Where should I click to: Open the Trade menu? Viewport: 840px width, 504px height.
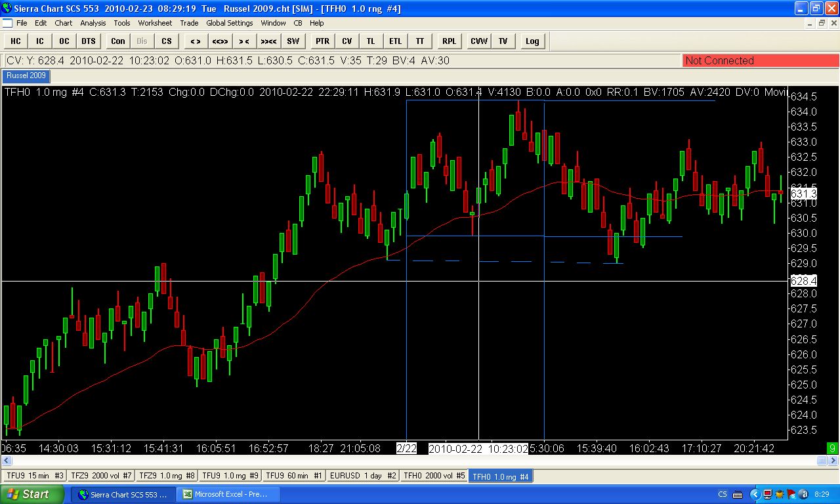point(189,23)
